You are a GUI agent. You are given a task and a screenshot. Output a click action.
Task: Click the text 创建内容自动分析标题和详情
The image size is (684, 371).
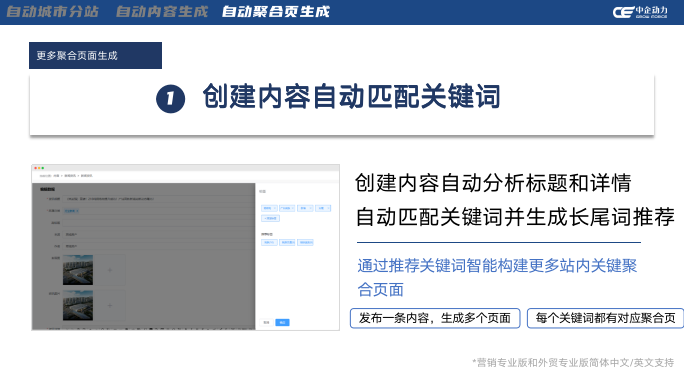click(493, 183)
